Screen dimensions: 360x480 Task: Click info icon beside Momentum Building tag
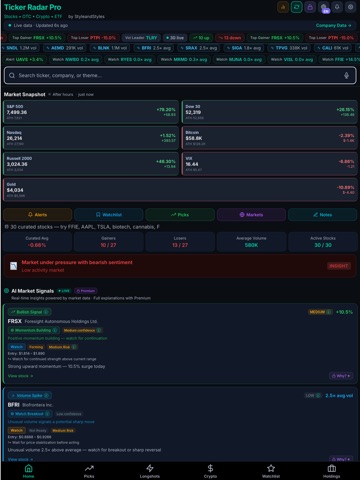click(x=55, y=330)
